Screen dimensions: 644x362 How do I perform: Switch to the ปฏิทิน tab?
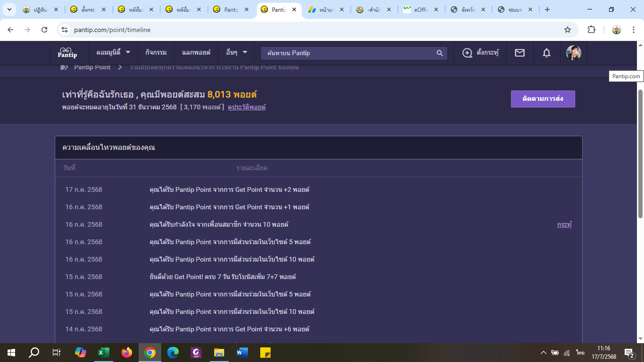(x=41, y=9)
